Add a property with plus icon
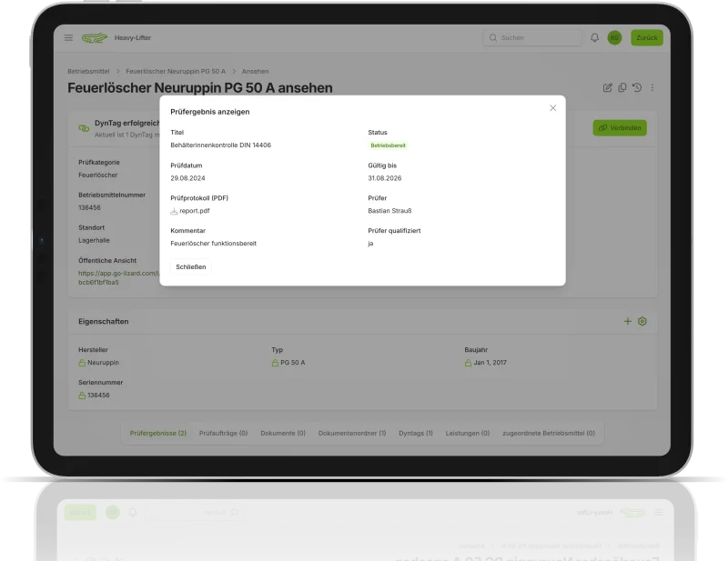Screen dimensions: 728x561 (x=627, y=322)
